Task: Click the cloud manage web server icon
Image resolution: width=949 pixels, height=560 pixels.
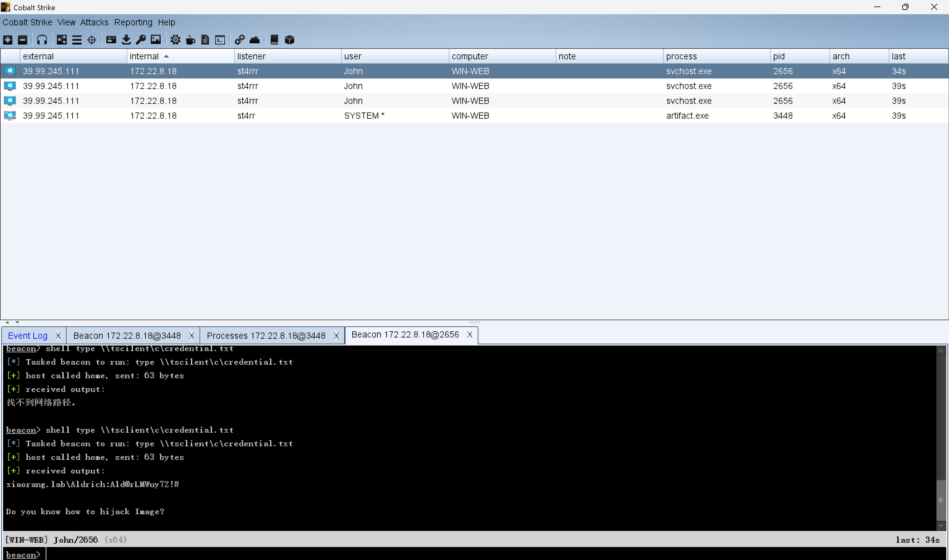Action: point(255,40)
